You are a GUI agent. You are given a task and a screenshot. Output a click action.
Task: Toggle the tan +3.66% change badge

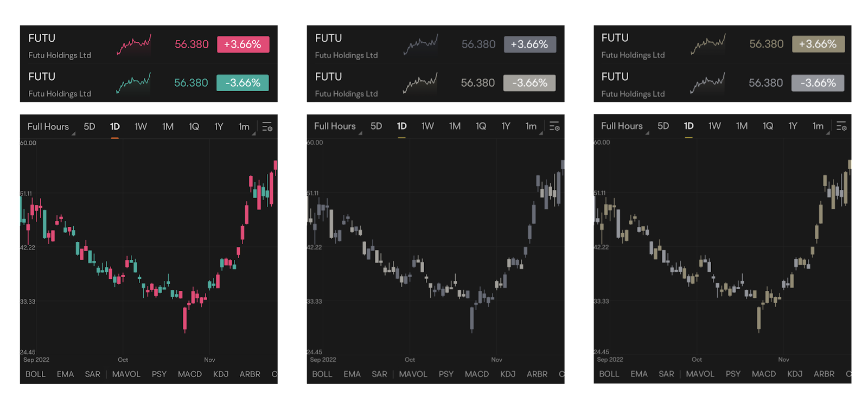(818, 44)
